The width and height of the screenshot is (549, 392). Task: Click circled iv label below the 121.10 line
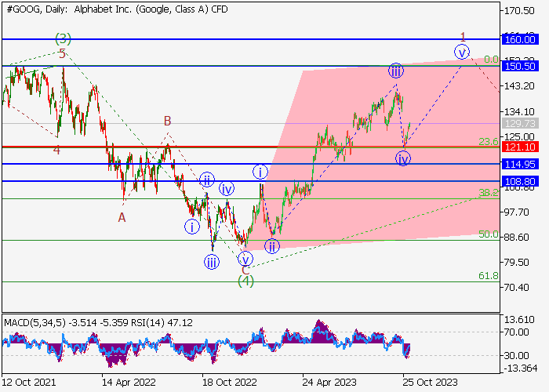[403, 159]
